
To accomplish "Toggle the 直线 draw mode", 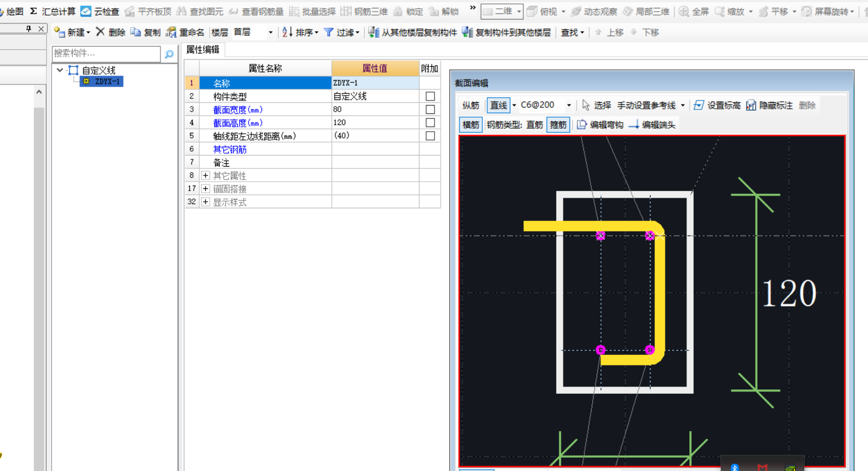I will coord(498,105).
